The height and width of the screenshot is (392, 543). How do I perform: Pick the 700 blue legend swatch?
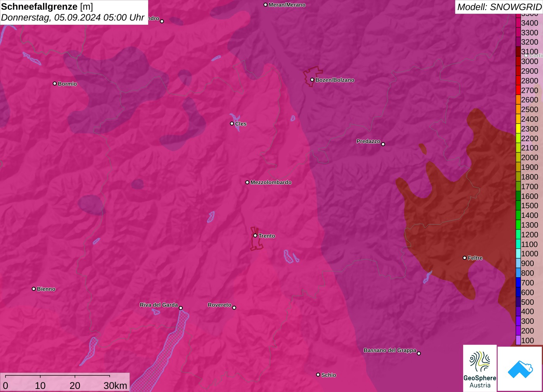518,283
